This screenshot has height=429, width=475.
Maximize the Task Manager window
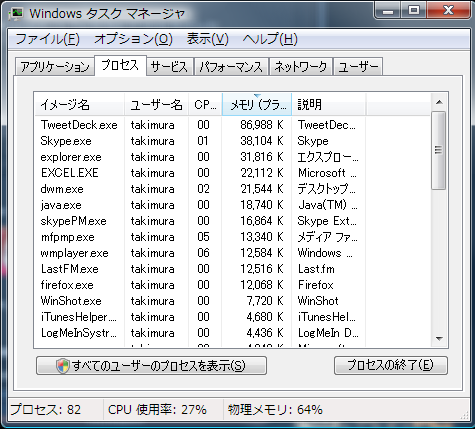(414, 11)
